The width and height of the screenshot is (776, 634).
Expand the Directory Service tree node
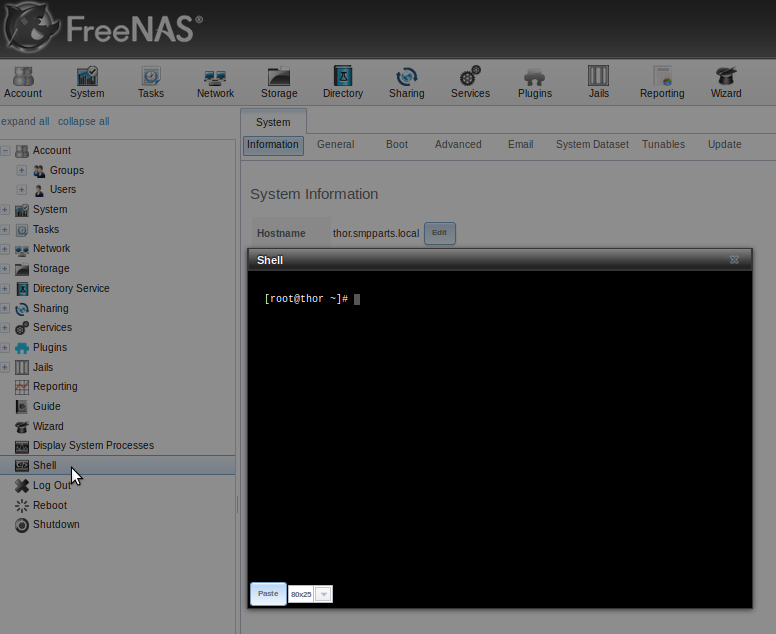pyautogui.click(x=5, y=289)
